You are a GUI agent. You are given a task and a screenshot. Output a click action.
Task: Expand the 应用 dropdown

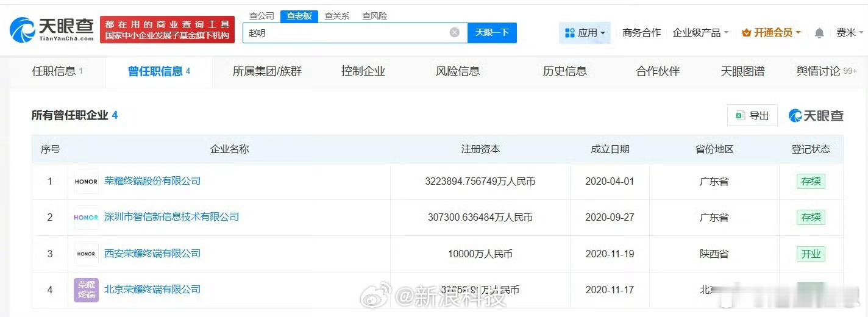[x=585, y=33]
